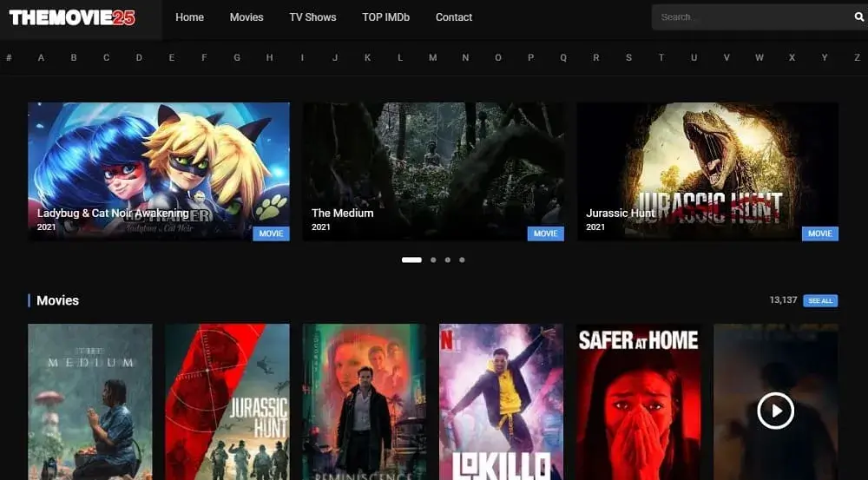Select the first active carousel indicator
Screen dimensions: 868x480
click(411, 260)
